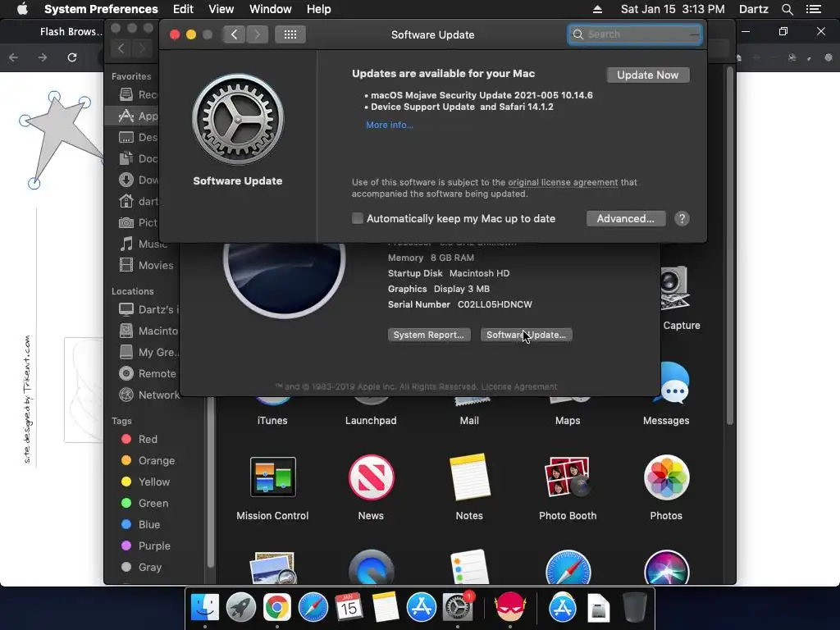Open the Safari compass app in Finder
Image resolution: width=840 pixels, height=630 pixels.
coord(568,568)
